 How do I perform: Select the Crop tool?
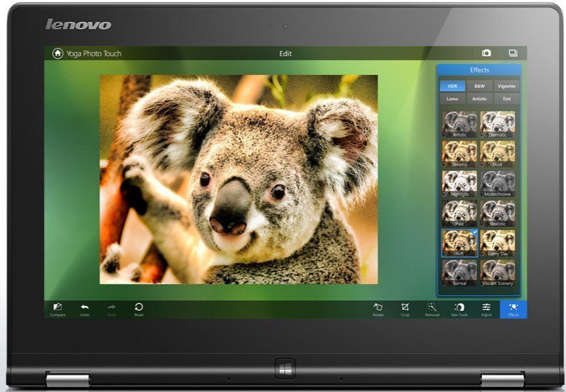(x=405, y=309)
